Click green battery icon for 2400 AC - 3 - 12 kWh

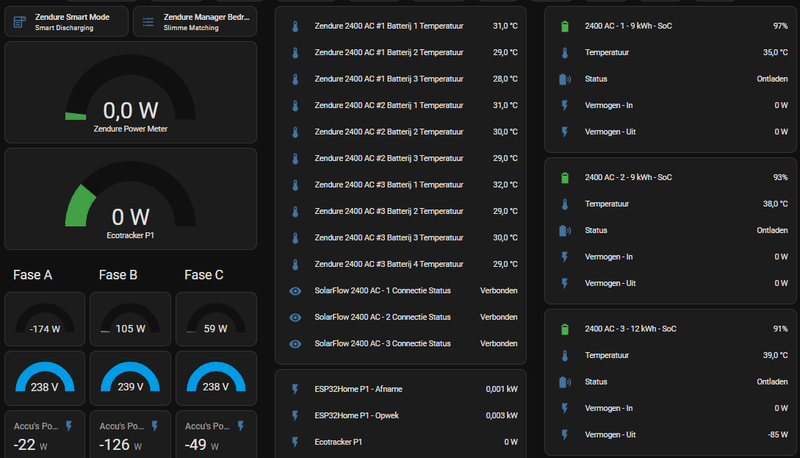[565, 329]
